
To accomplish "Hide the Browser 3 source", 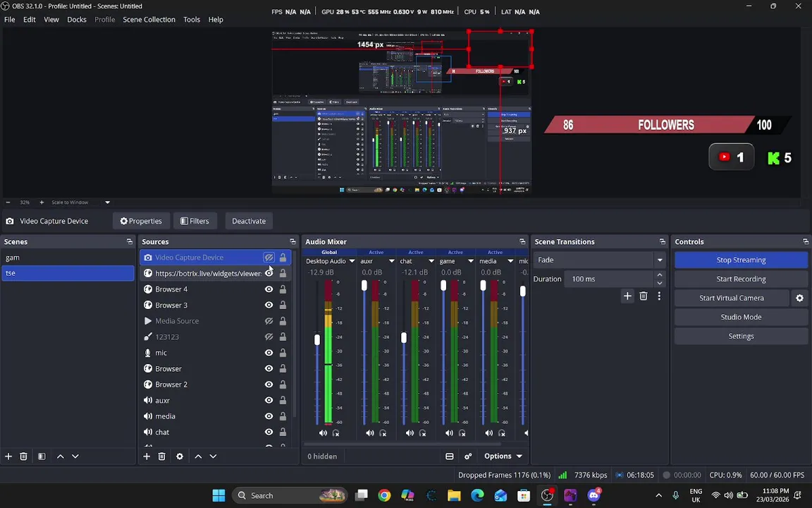I will point(269,305).
